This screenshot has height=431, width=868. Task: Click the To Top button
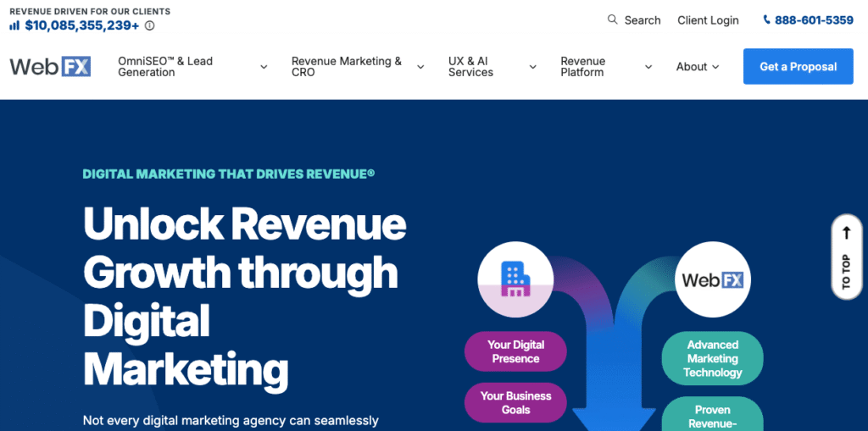coord(847,257)
